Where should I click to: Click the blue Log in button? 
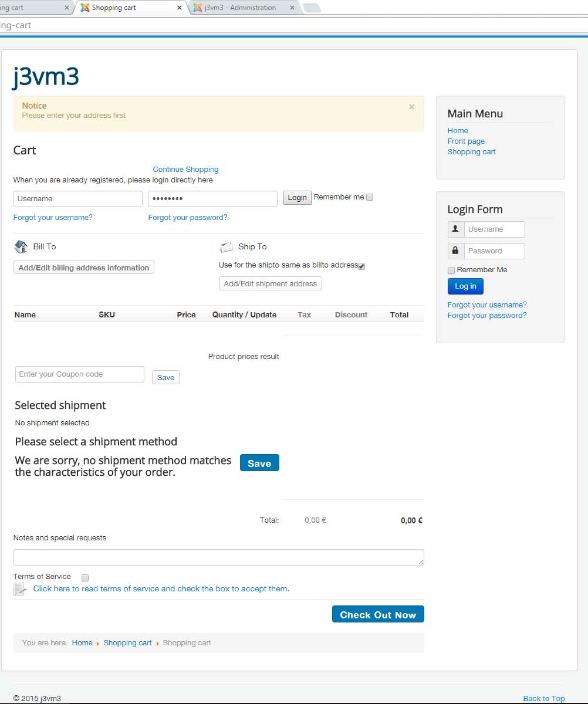click(x=465, y=286)
